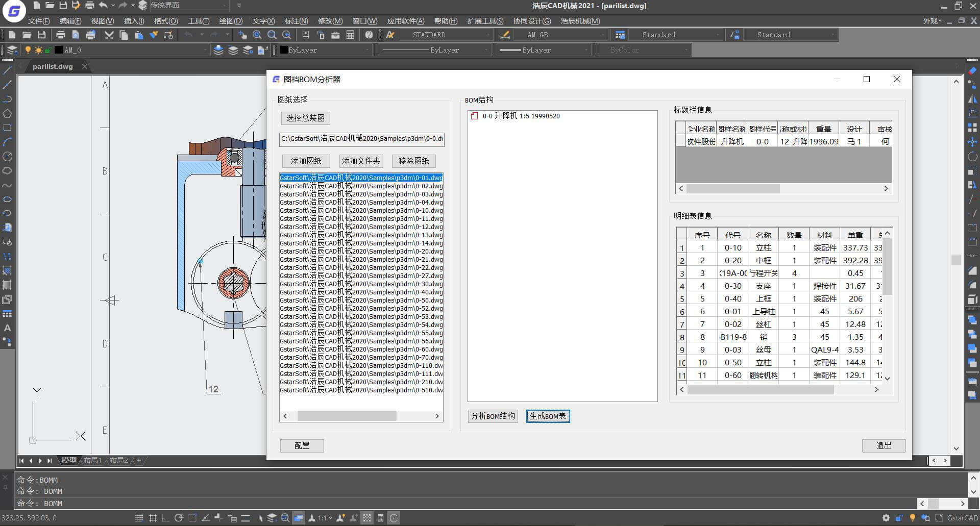
Task: Open the AM_0 layer dropdown
Action: pos(205,50)
